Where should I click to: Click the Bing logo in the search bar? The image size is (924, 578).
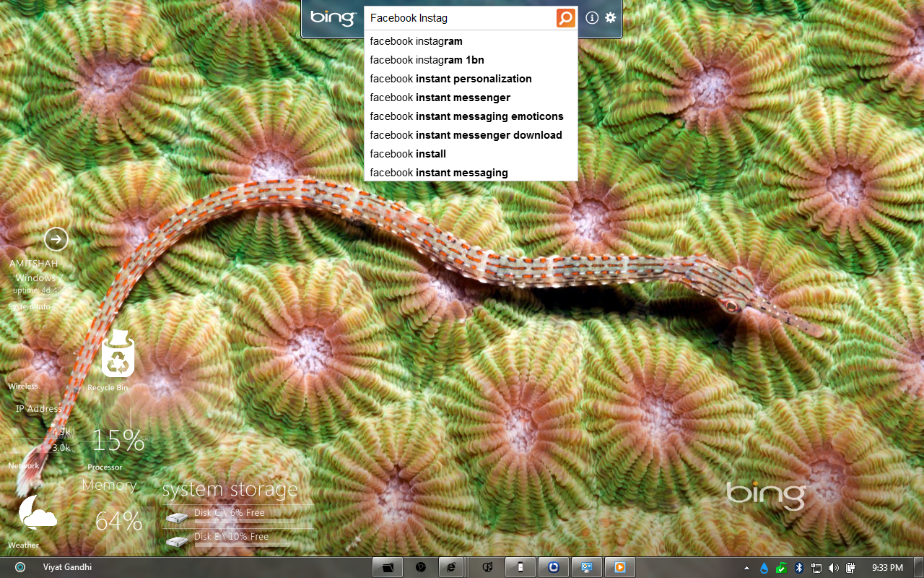point(333,18)
